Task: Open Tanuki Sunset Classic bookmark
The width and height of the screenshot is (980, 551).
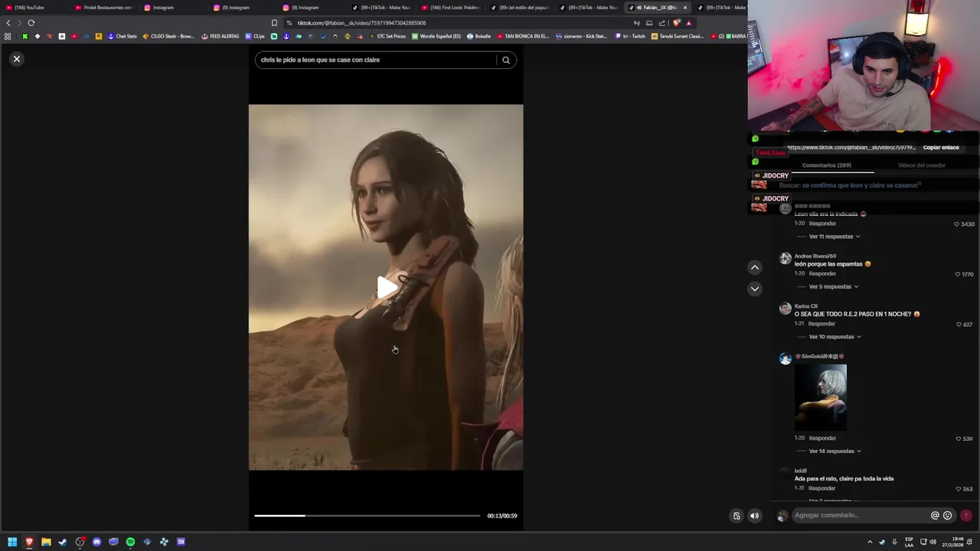Action: pyautogui.click(x=678, y=36)
